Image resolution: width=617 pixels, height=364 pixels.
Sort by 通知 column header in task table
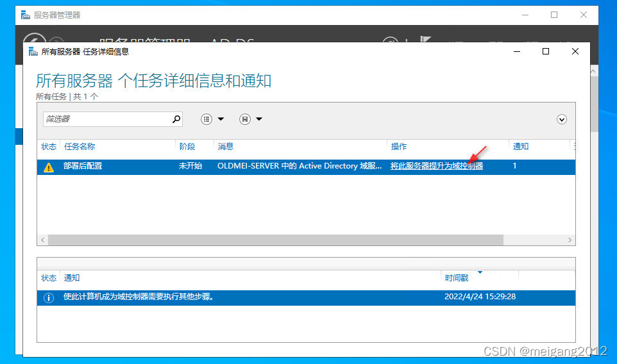[x=521, y=147]
